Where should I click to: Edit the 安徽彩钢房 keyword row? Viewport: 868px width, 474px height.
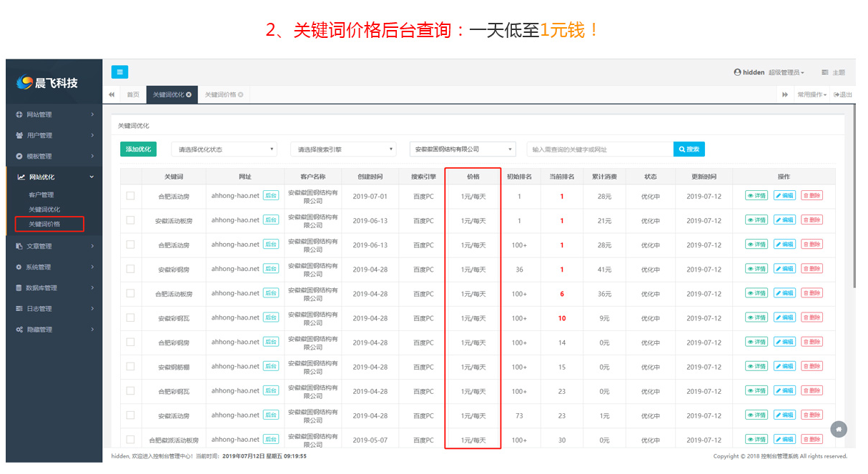tap(784, 269)
